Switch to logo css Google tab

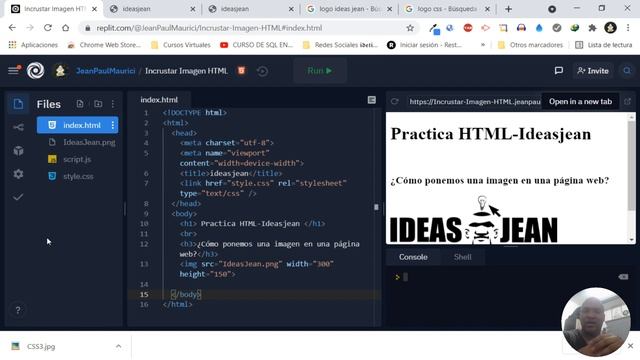[448, 9]
